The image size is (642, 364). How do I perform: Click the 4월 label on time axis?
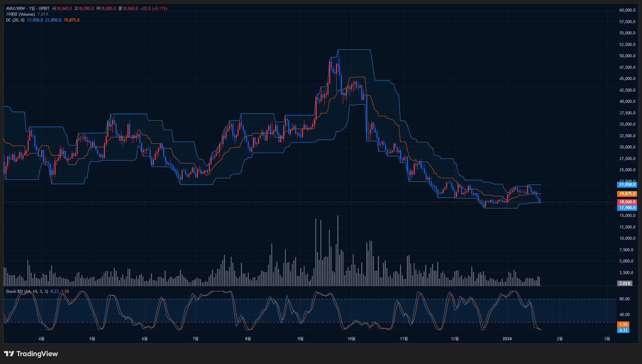point(41,338)
